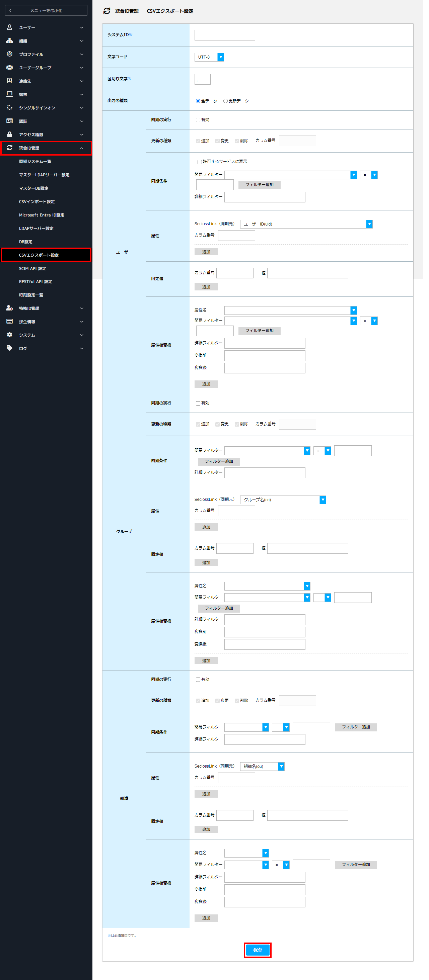Select the 全データ radio button

tap(198, 101)
